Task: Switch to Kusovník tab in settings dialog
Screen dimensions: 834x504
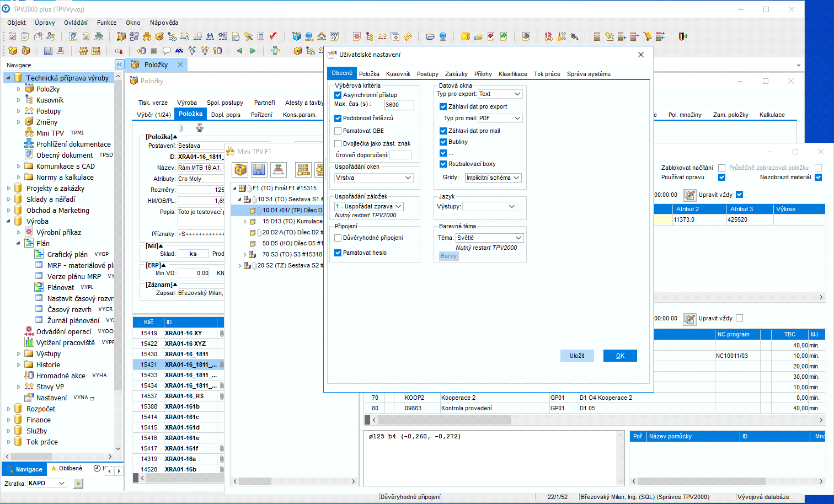Action: pos(398,74)
